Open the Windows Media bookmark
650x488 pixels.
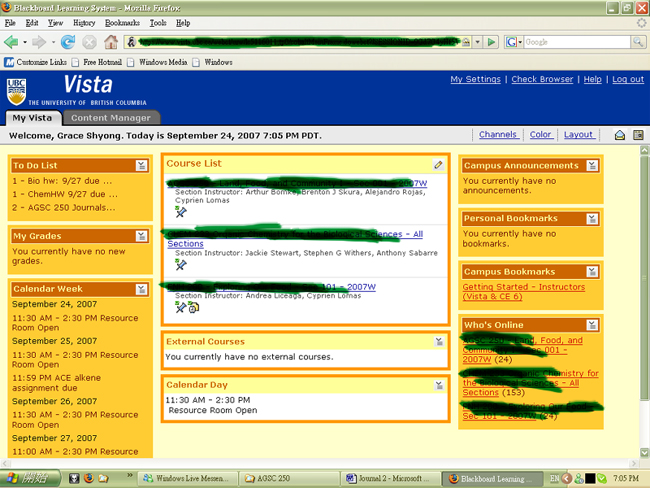point(158,62)
